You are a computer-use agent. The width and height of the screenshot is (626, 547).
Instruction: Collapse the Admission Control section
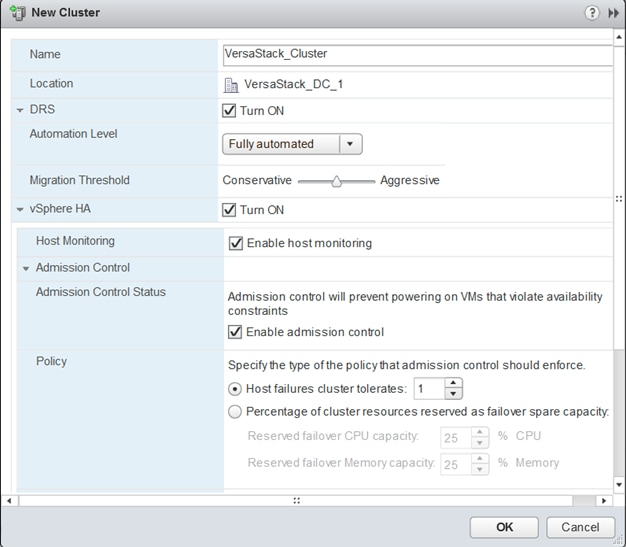point(26,268)
